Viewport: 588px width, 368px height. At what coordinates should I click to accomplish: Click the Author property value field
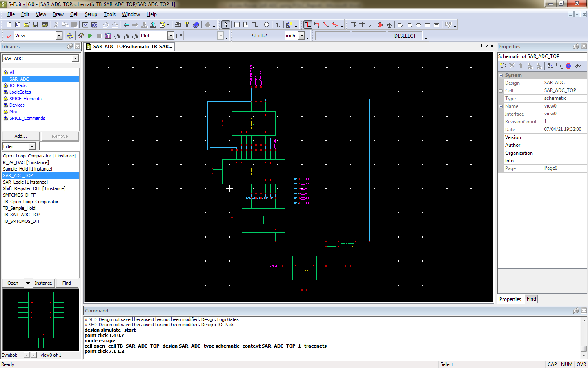564,145
